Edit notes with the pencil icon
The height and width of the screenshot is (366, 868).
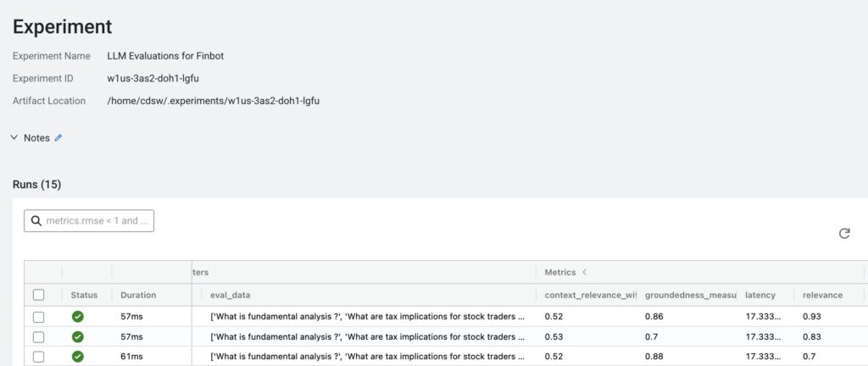(58, 138)
